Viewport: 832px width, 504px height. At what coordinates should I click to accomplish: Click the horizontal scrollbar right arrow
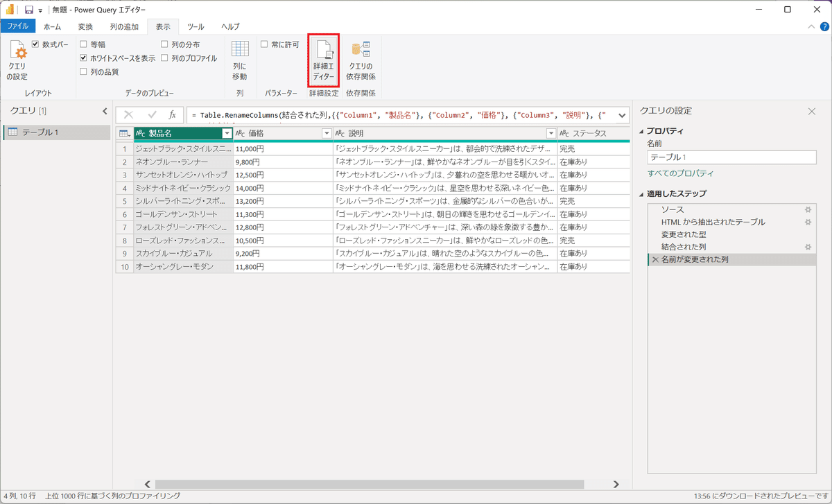(x=616, y=484)
